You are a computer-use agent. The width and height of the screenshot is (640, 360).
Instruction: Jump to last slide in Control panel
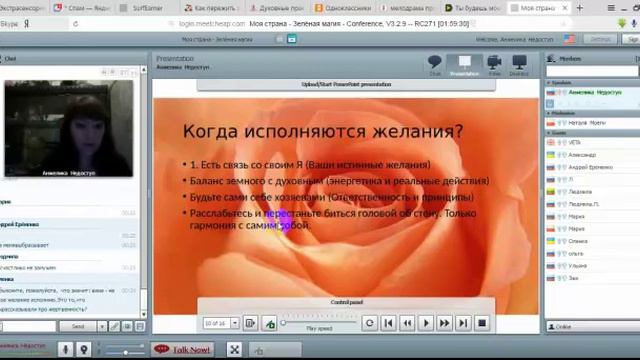(x=463, y=323)
